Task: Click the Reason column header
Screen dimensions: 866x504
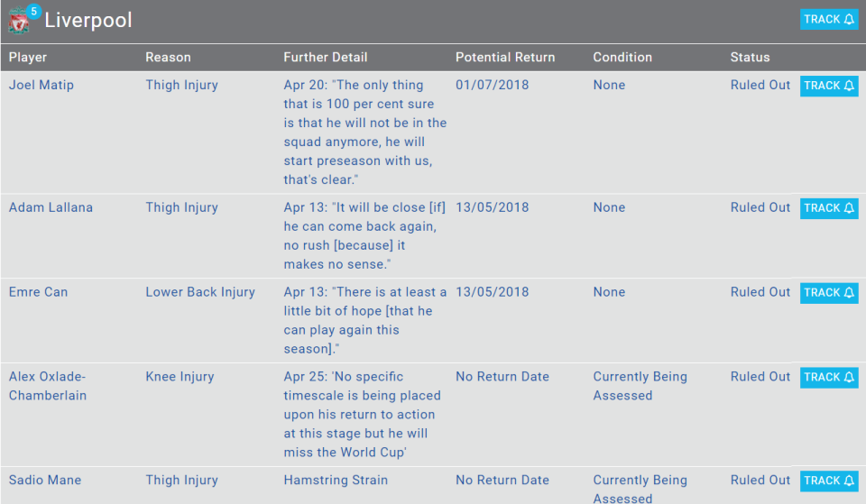Action: coord(169,58)
